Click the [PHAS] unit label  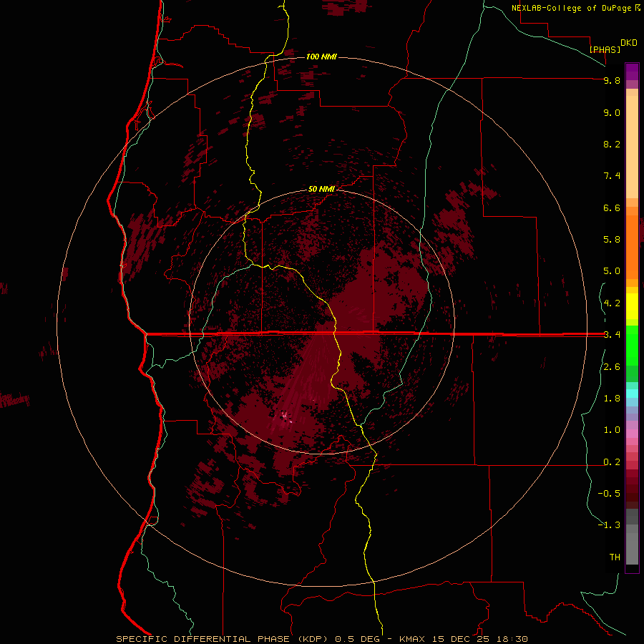coord(605,49)
